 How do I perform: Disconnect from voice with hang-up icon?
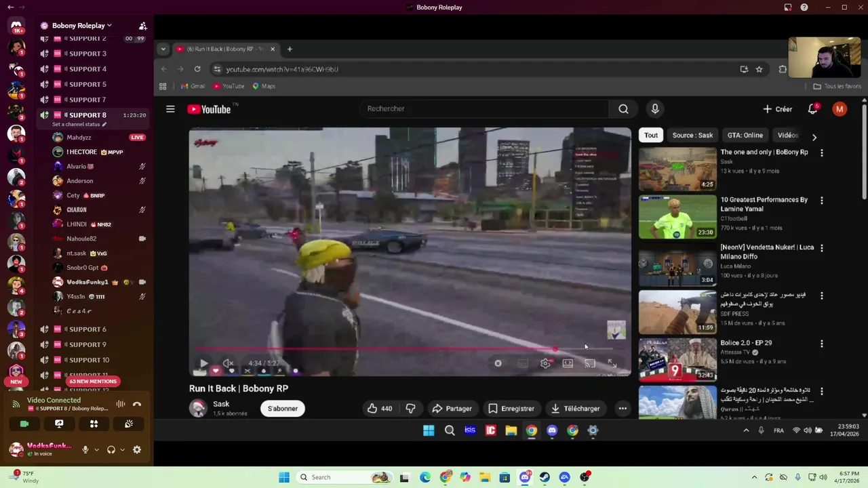click(x=137, y=404)
